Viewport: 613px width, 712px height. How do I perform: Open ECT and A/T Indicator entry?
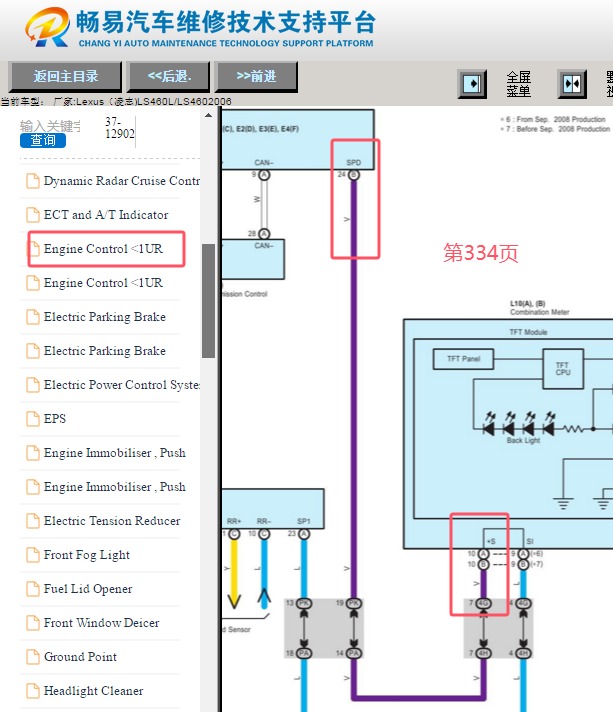[x=106, y=215]
